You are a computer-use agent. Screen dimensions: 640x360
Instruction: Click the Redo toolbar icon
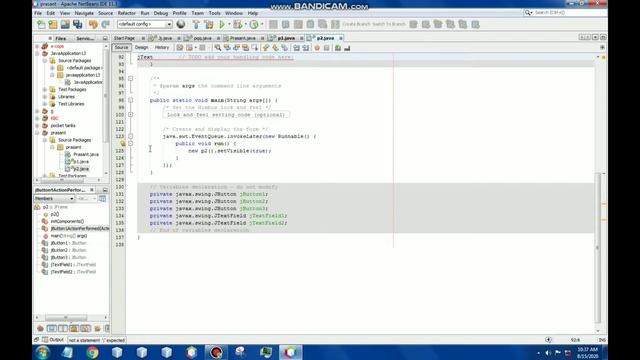(105, 24)
